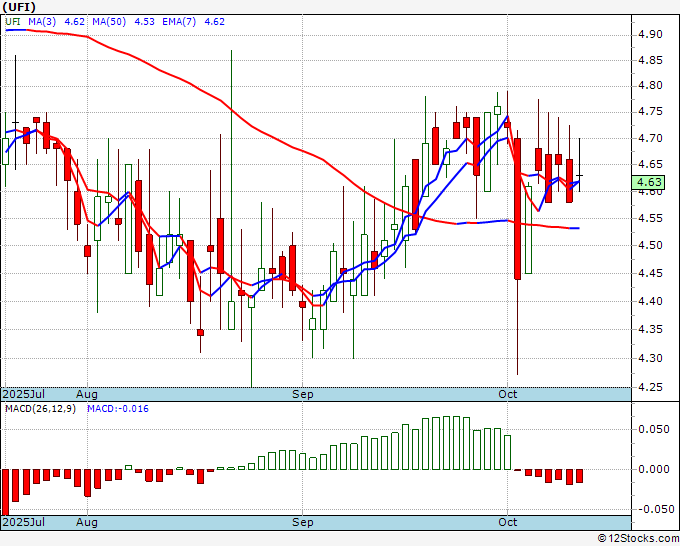The image size is (680, 546).
Task: Click the 0.000 MACD axis label
Action: (x=654, y=469)
